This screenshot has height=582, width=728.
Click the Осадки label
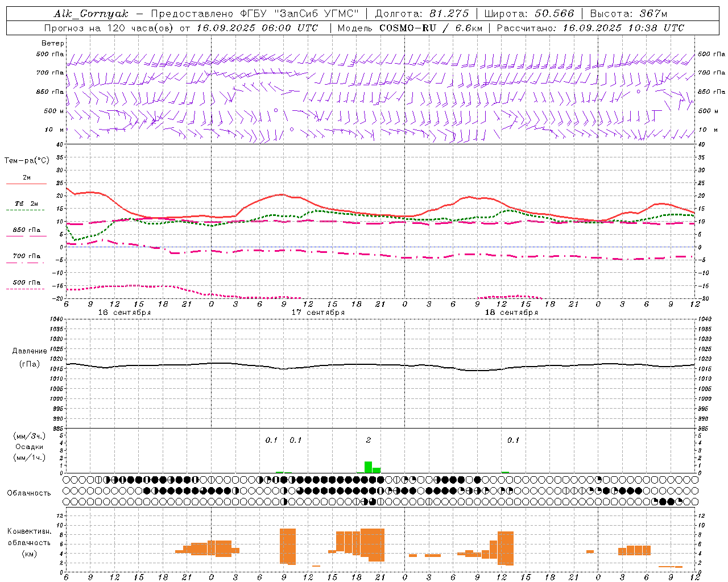point(29,447)
